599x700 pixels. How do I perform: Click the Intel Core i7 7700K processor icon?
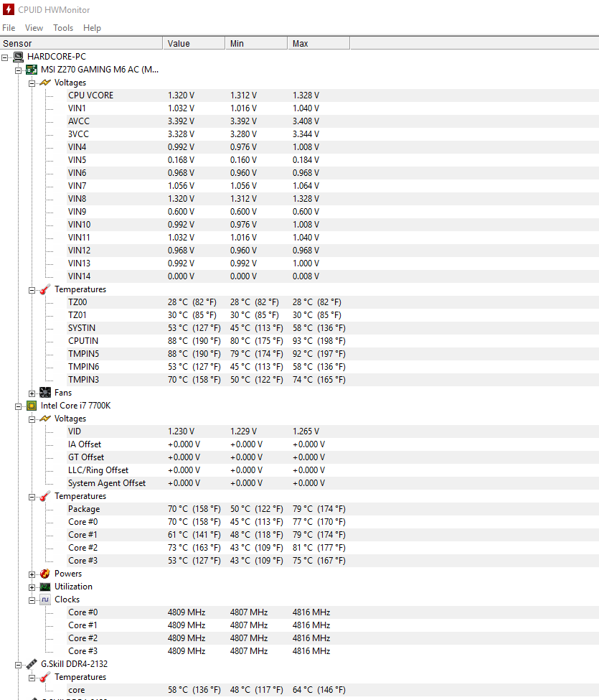coord(32,405)
